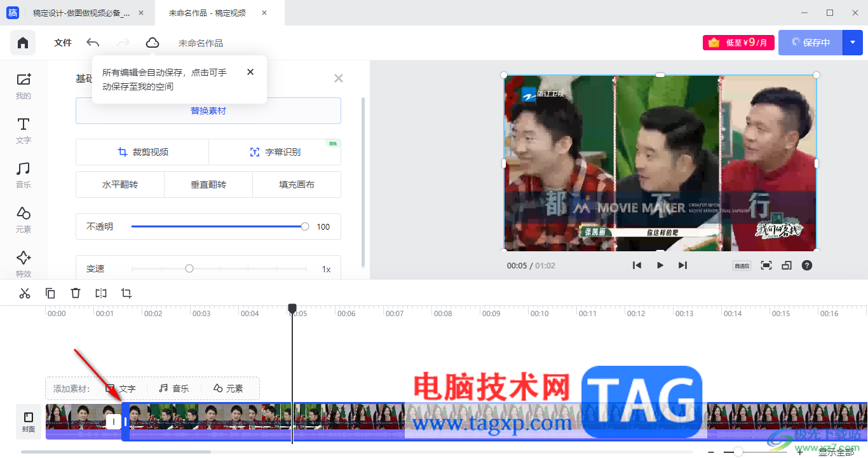Viewport: 868px width, 458px height.
Task: Click the 字幕识别 button
Action: coord(275,152)
